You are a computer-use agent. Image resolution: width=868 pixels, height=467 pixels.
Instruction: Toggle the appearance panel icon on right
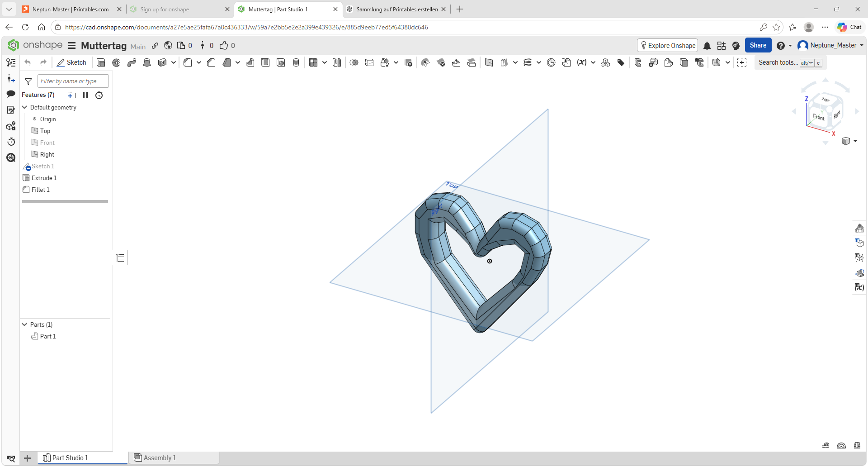pyautogui.click(x=859, y=228)
